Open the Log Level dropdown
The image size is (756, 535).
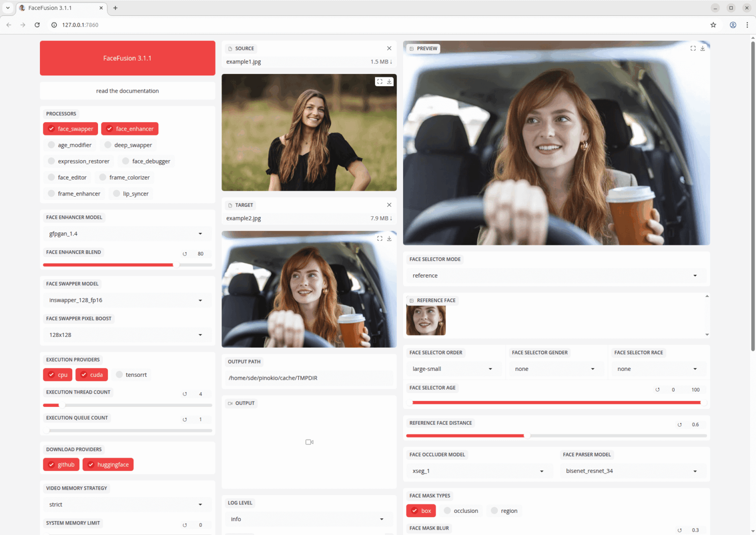[x=309, y=519]
